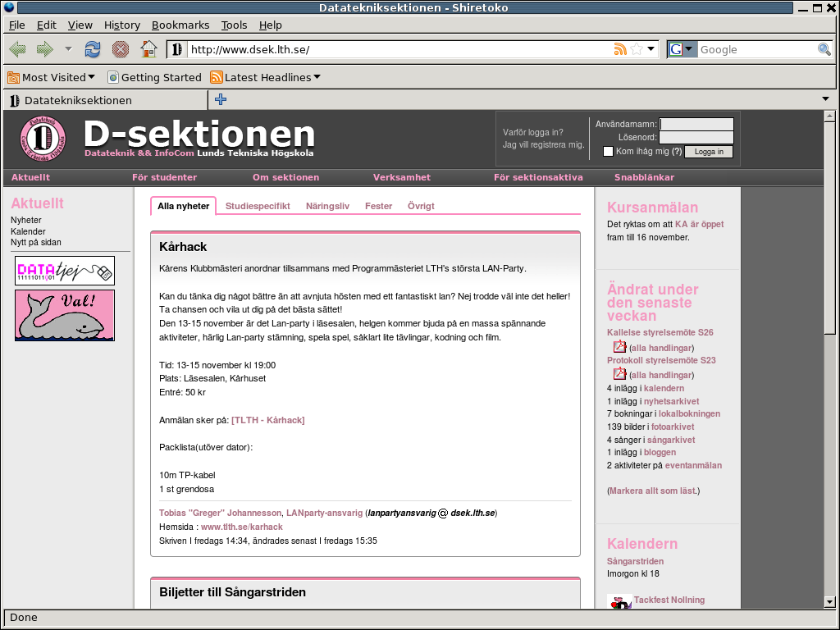Open the History menu

[x=122, y=25]
